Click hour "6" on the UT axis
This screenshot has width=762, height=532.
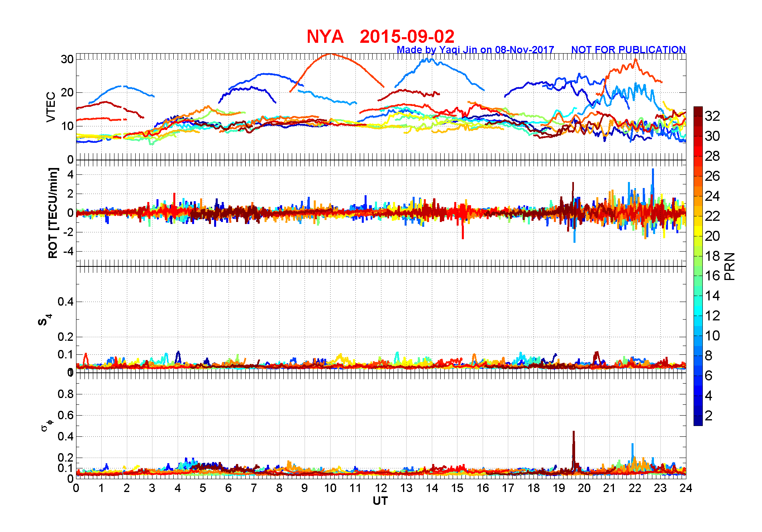pos(229,488)
